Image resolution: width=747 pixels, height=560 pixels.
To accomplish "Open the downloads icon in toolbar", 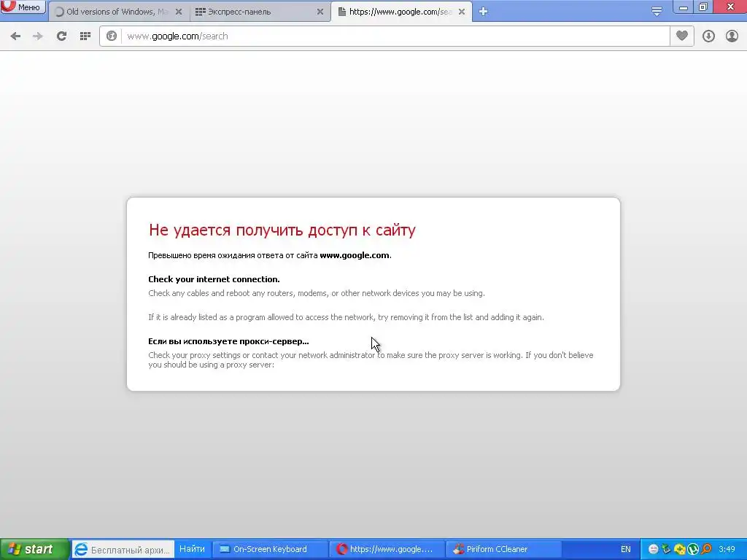I will 708,36.
